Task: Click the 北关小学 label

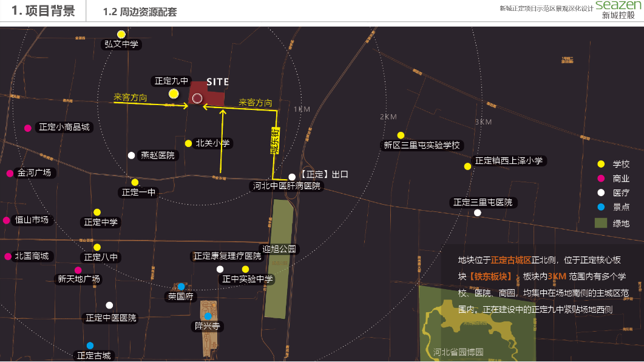Action: (x=212, y=143)
